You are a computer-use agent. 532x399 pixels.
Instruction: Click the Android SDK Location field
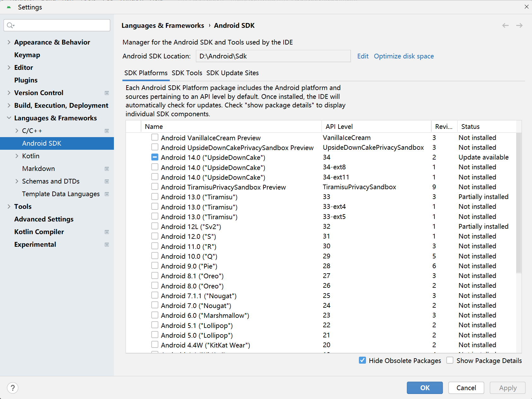click(273, 56)
